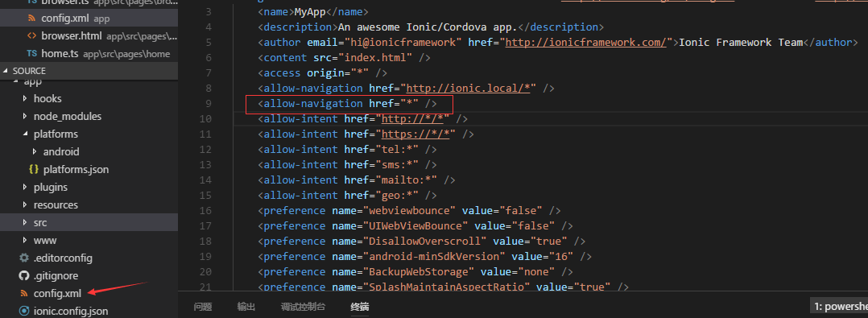
Task: Click the RSS-style icon beside config.xml app
Action: (31, 19)
